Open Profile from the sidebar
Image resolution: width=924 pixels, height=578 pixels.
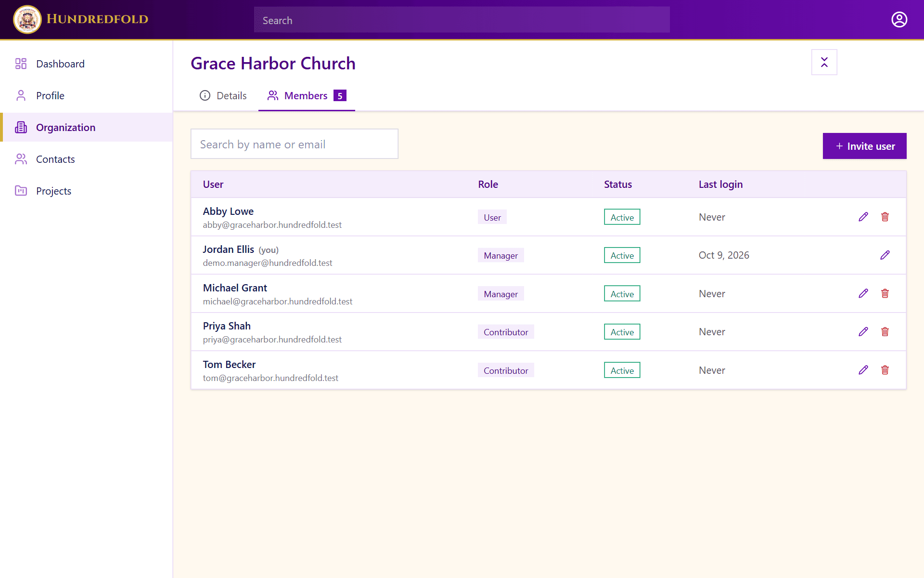[x=87, y=95]
